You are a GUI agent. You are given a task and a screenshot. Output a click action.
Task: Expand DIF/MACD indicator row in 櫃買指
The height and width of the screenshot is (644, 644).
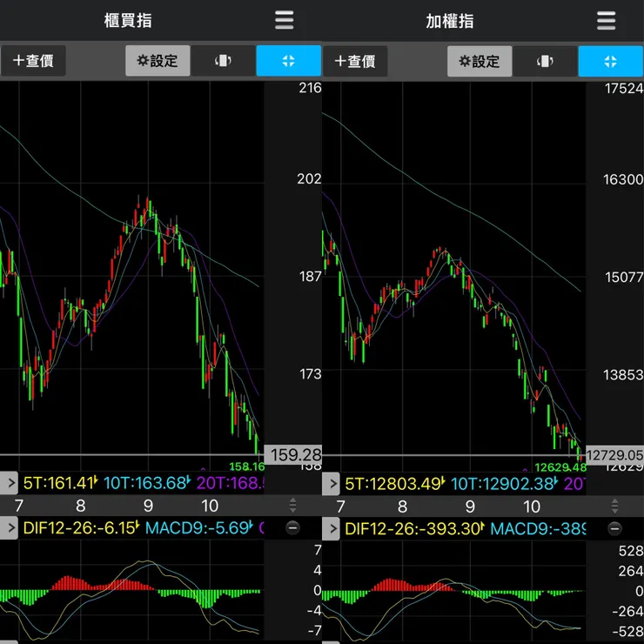pos(9,527)
